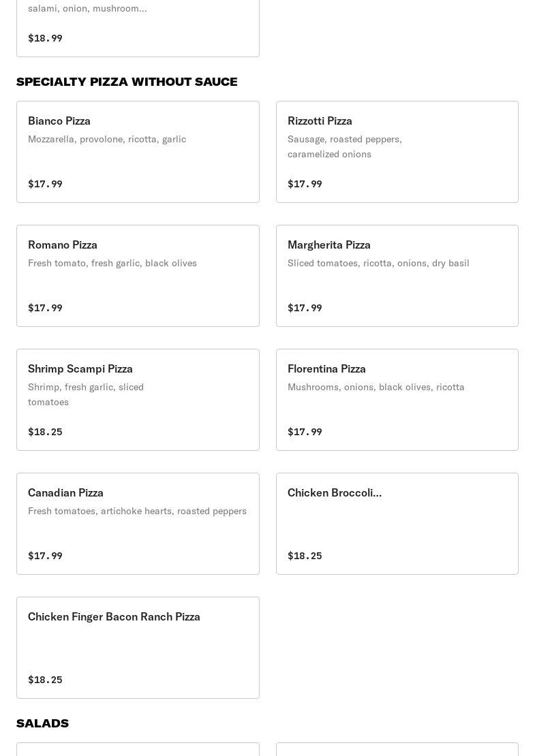Open the Canadian Pizza item
The height and width of the screenshot is (756, 535).
[138, 524]
